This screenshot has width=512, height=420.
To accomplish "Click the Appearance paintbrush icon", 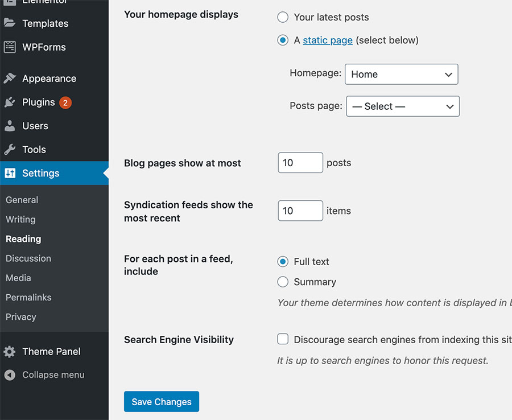I will [10, 79].
